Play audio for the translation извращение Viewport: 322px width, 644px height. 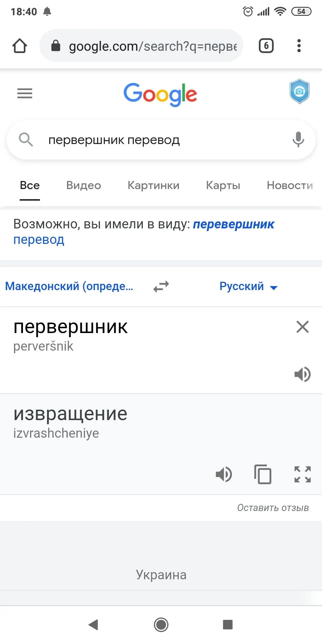pos(224,474)
